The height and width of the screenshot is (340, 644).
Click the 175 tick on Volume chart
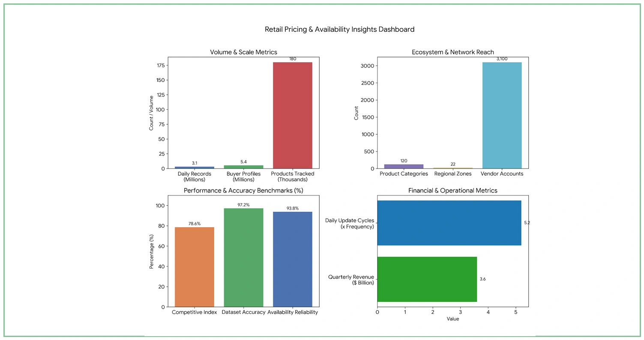(160, 65)
